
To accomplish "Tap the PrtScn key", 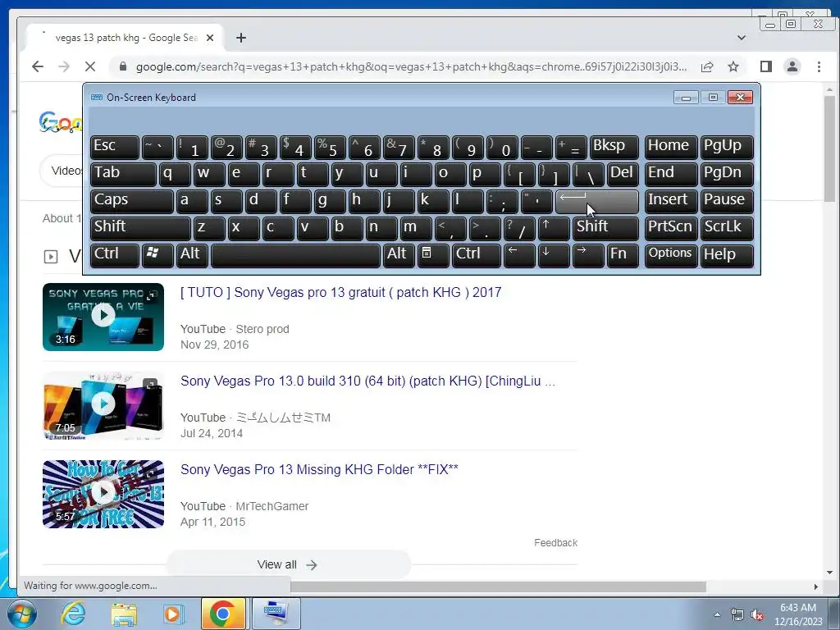I will [671, 228].
